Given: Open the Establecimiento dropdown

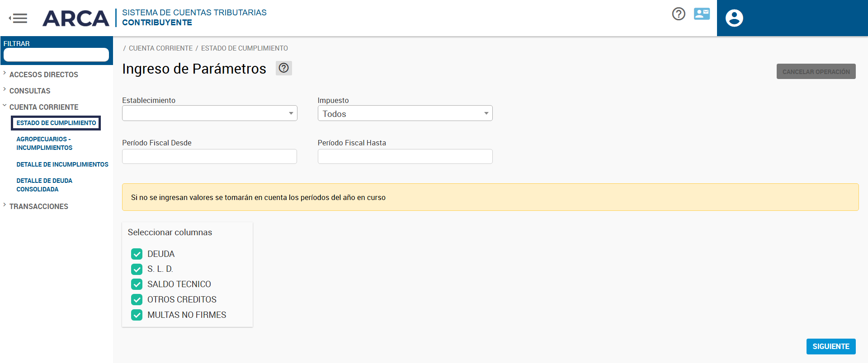Looking at the screenshot, I should (x=209, y=113).
